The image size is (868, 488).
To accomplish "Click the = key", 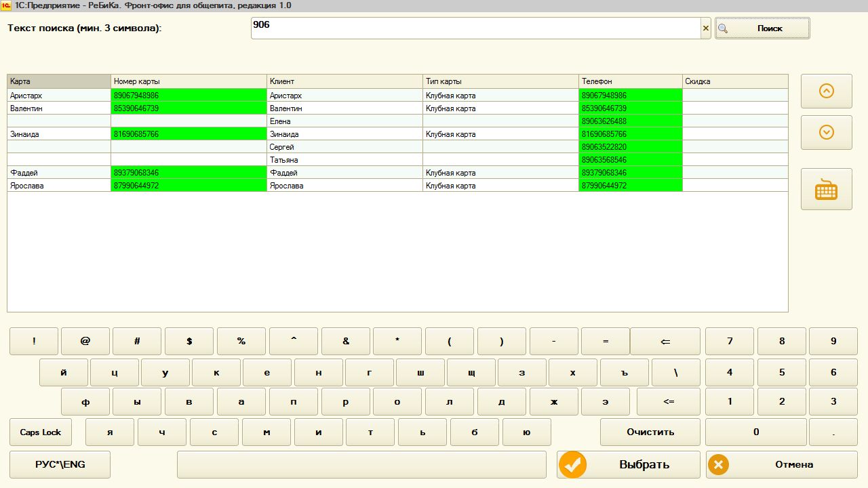I will pyautogui.click(x=606, y=341).
